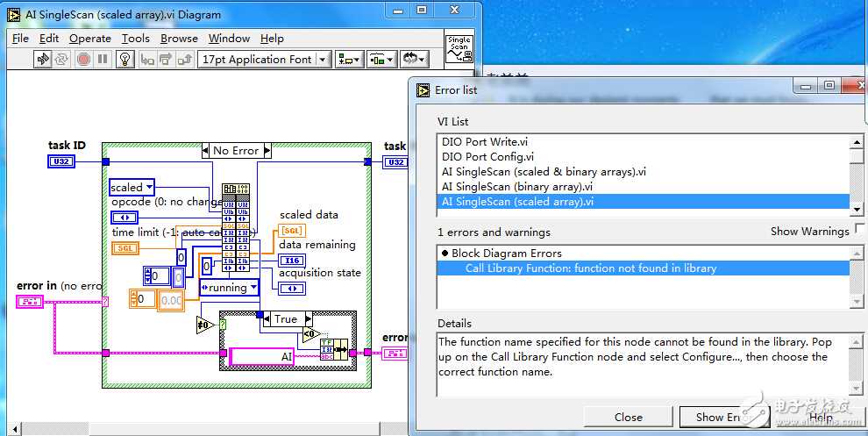Click the Step Over toolbar icon
The height and width of the screenshot is (436, 868).
coord(166,59)
